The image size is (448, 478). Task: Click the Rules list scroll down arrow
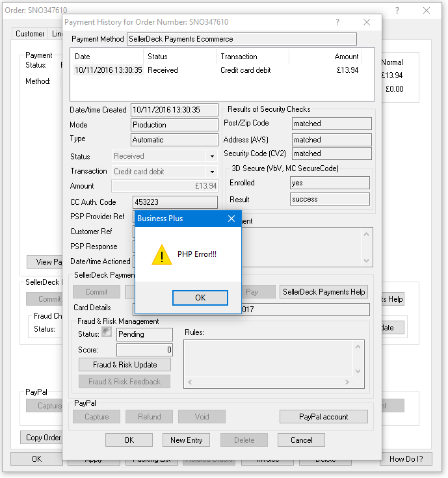pyautogui.click(x=358, y=371)
